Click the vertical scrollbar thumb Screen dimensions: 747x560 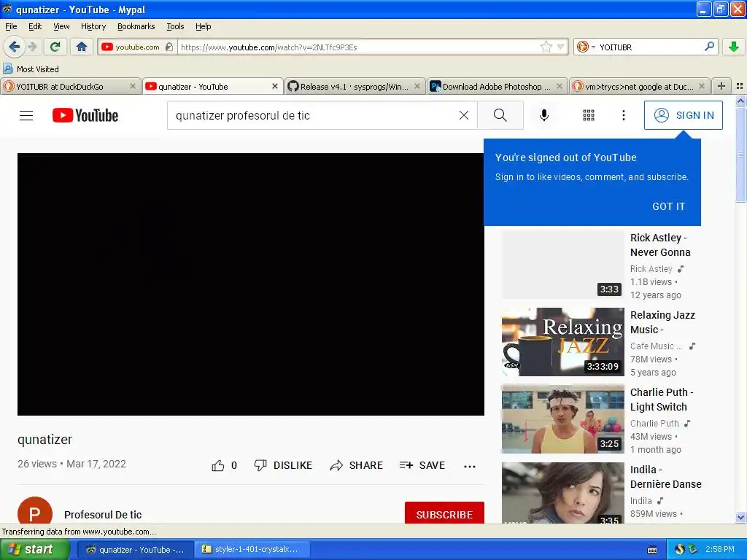pos(740,155)
